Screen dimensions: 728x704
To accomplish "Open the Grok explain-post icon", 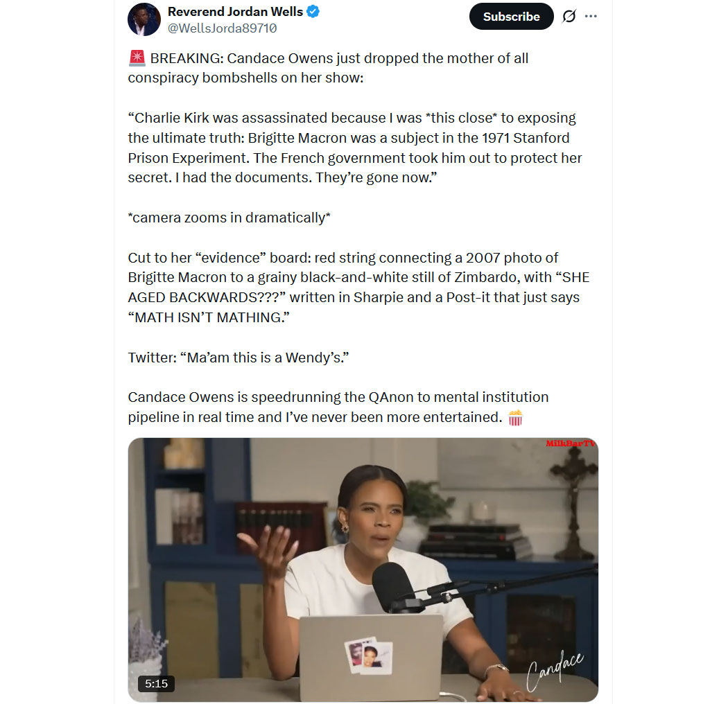I will click(x=569, y=17).
